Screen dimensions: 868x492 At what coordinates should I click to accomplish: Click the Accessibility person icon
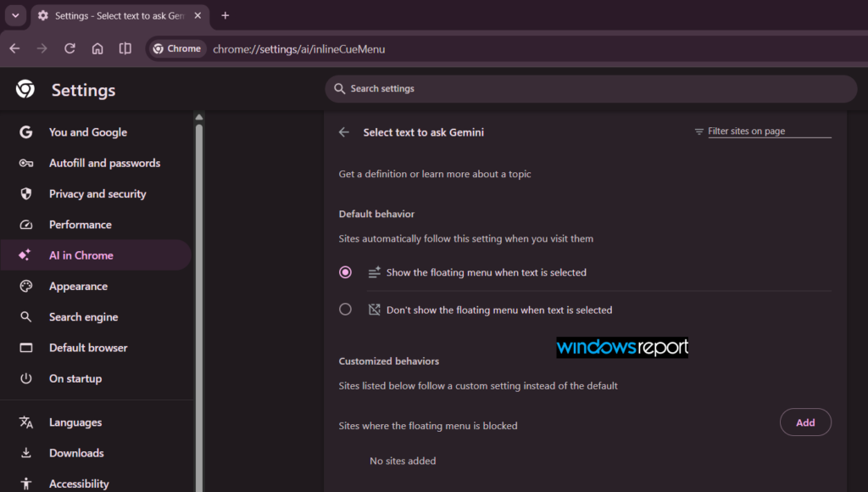[26, 484]
